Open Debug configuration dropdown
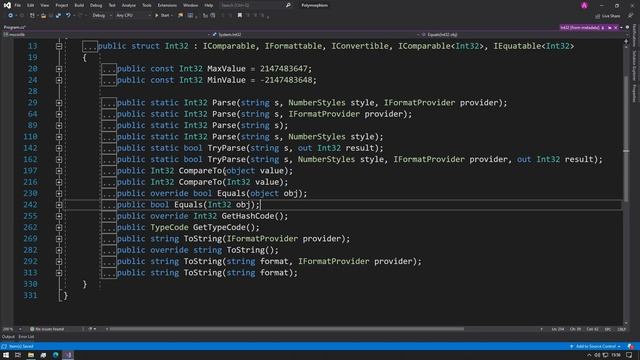The height and width of the screenshot is (360, 640). (x=101, y=16)
